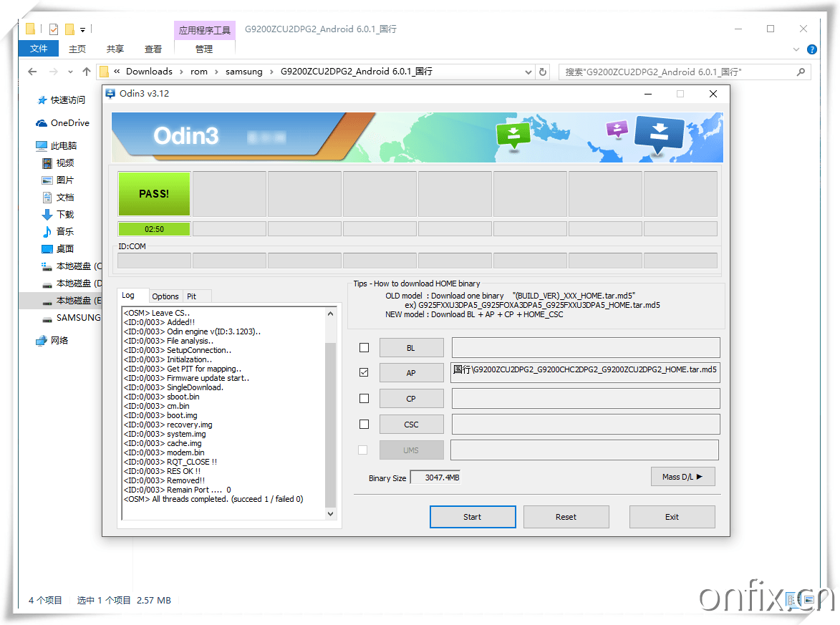Click the green 02:50 progress bar
This screenshot has width=840, height=625.
pos(154,229)
